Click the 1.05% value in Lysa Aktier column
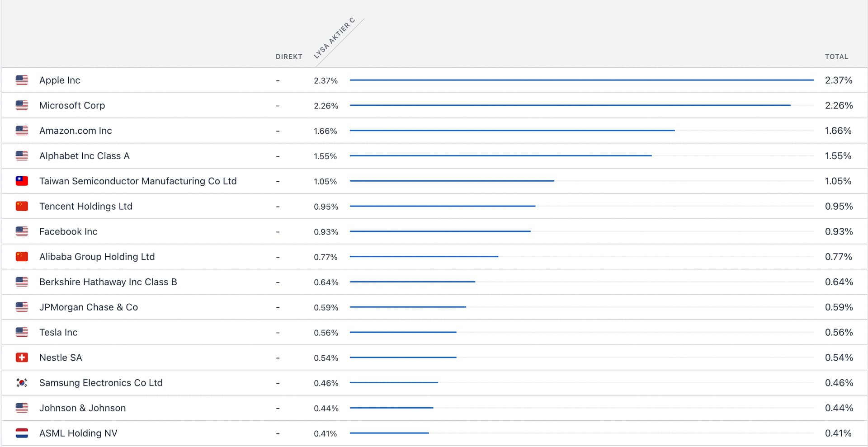Image resolution: width=868 pixels, height=447 pixels. 325,181
